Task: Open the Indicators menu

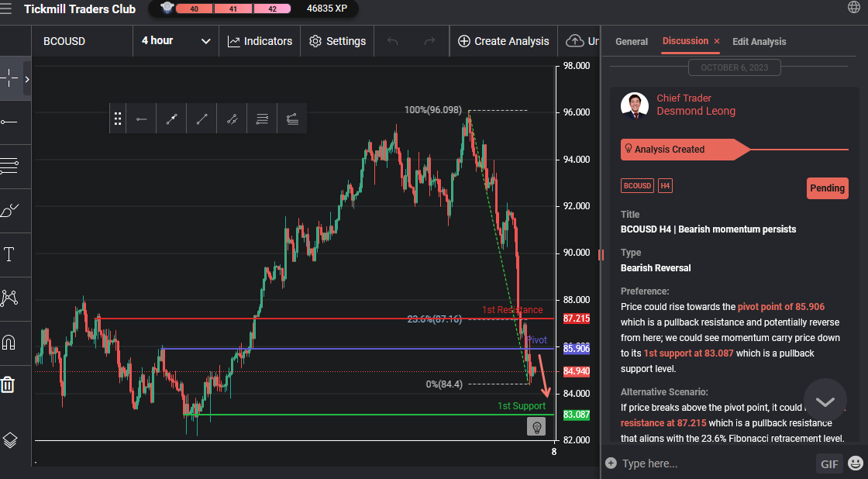Action: pos(260,41)
